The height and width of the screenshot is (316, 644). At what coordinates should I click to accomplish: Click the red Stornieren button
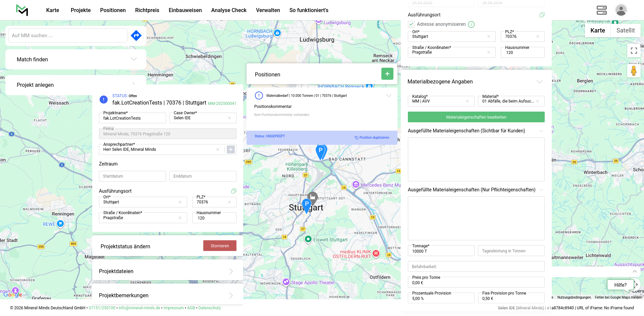tap(220, 246)
